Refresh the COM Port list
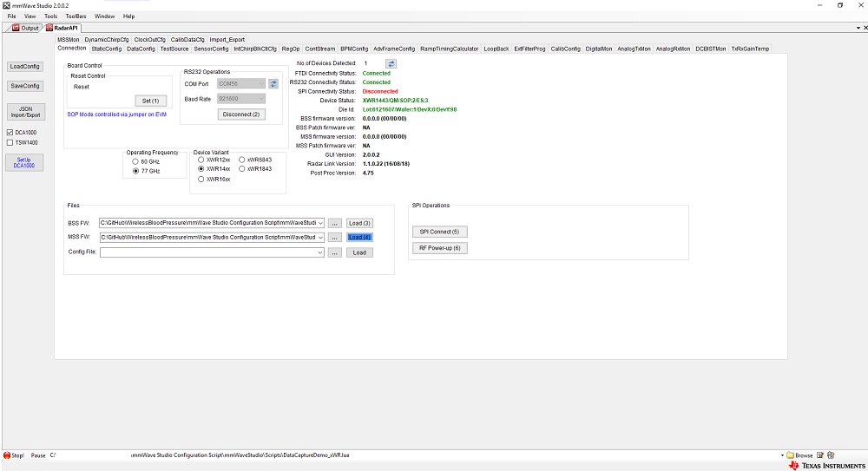868x471 pixels. point(273,83)
